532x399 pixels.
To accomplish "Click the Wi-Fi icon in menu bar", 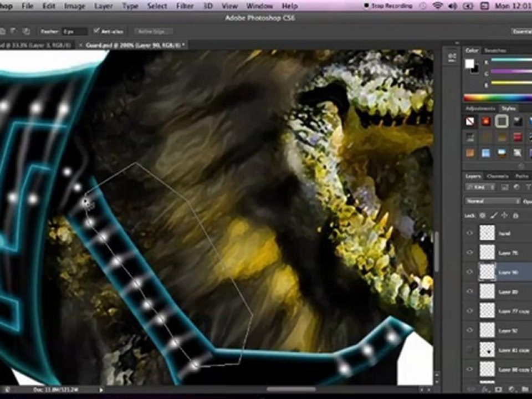I will (438, 6).
